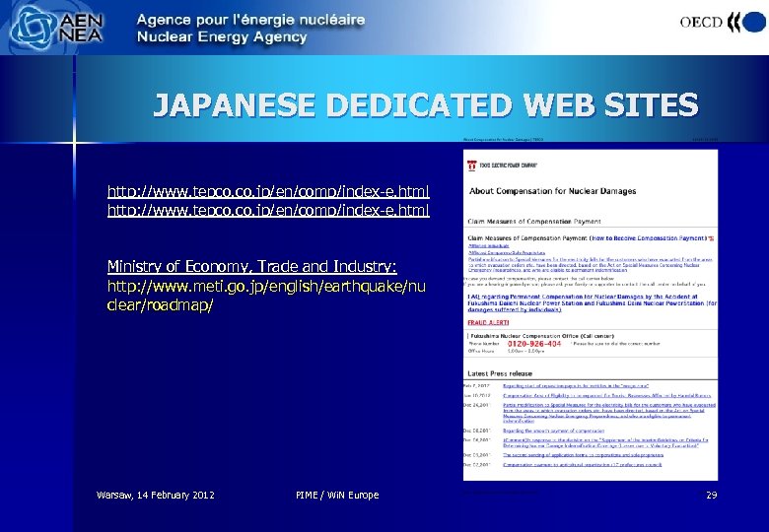Open the second tepco.co.jp index-e.html link

point(268,210)
